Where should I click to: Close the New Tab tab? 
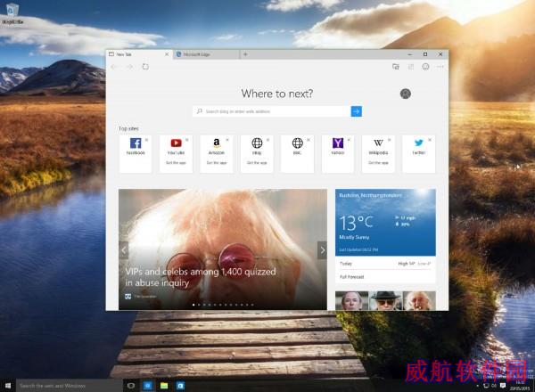pyautogui.click(x=167, y=54)
